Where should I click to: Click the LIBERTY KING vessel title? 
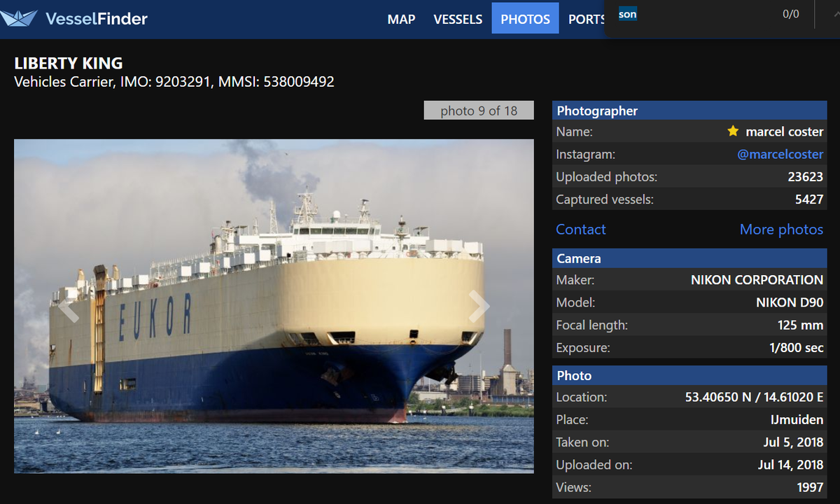(69, 64)
